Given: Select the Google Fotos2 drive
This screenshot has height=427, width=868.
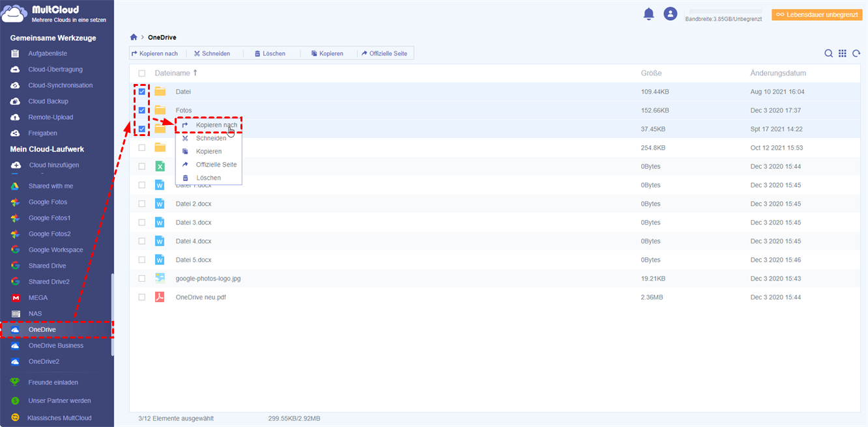Looking at the screenshot, I should (50, 234).
